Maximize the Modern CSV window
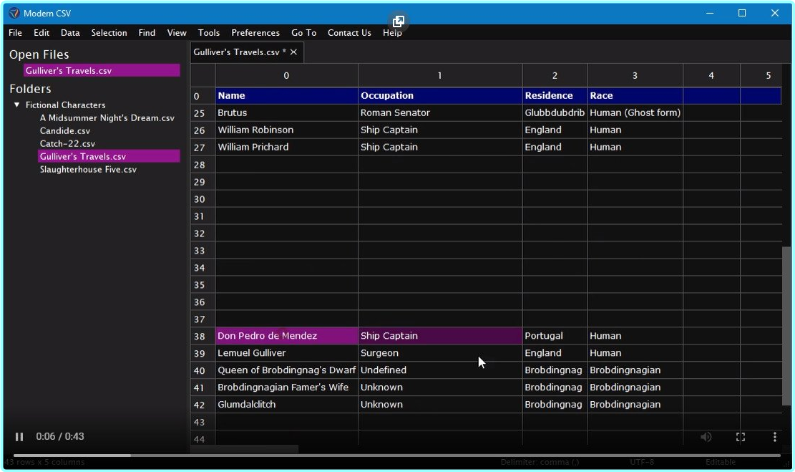The width and height of the screenshot is (795, 472). coord(742,13)
